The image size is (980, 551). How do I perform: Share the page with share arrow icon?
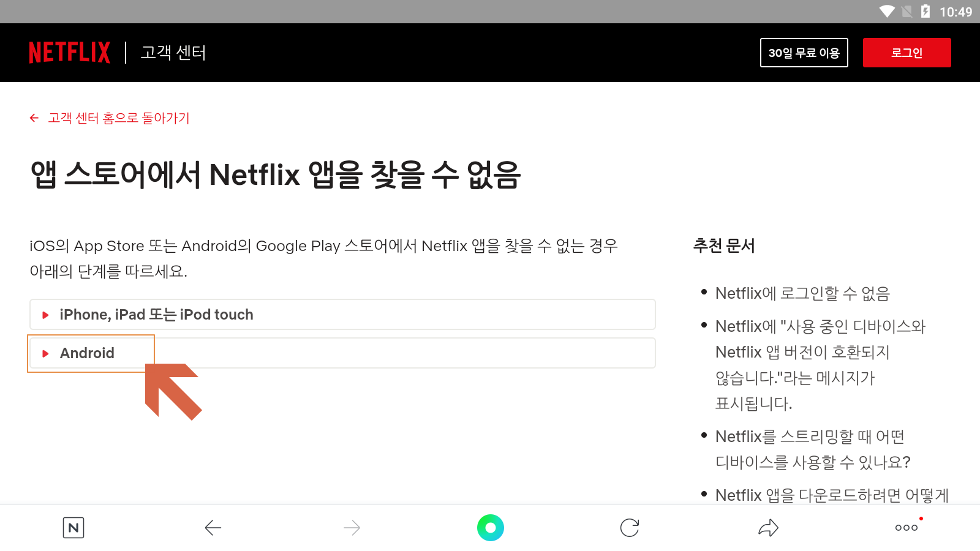click(x=768, y=528)
